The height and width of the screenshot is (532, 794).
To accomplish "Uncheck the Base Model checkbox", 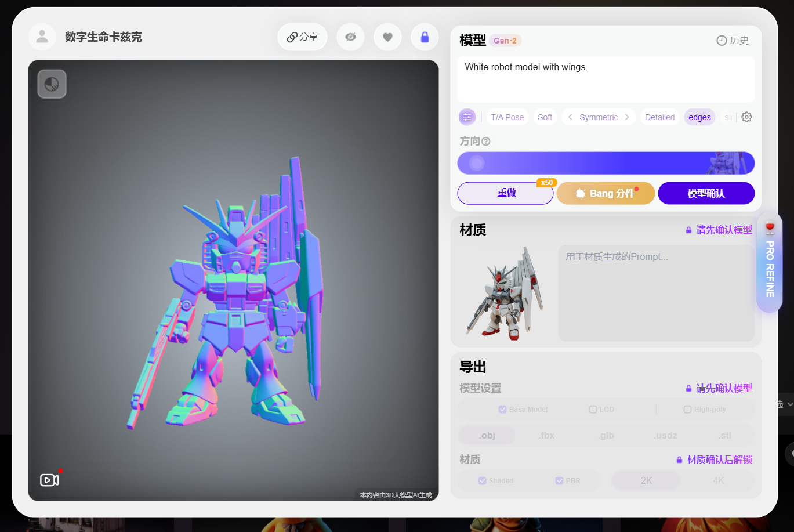I will point(503,409).
